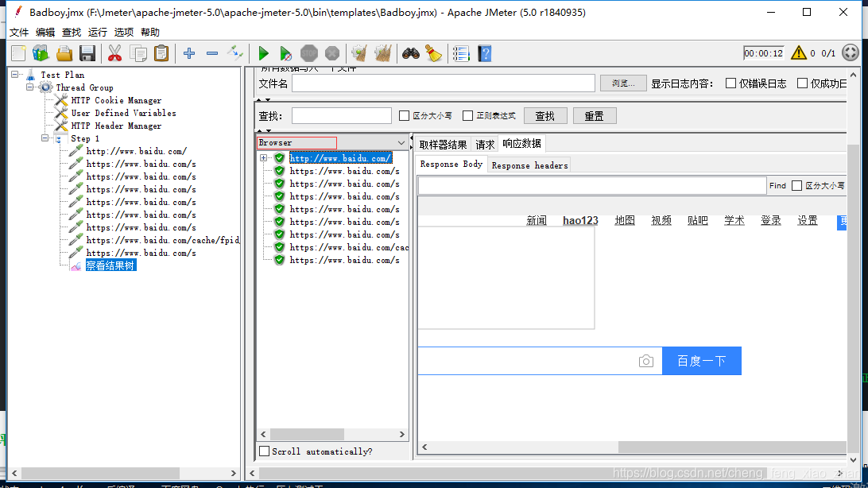
Task: Collapse all tree nodes with minus icon
Action: click(212, 54)
